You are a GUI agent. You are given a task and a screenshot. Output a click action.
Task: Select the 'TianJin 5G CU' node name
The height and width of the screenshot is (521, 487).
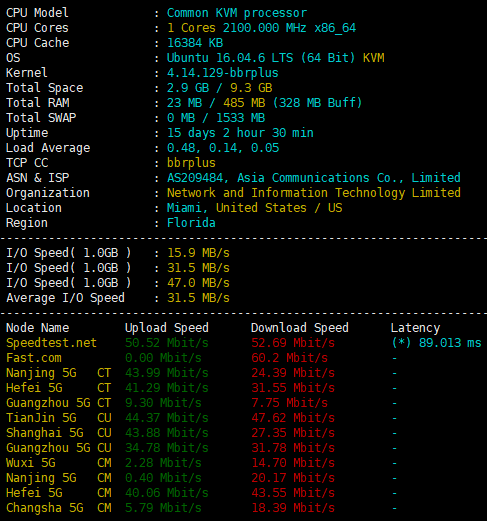[59, 418]
